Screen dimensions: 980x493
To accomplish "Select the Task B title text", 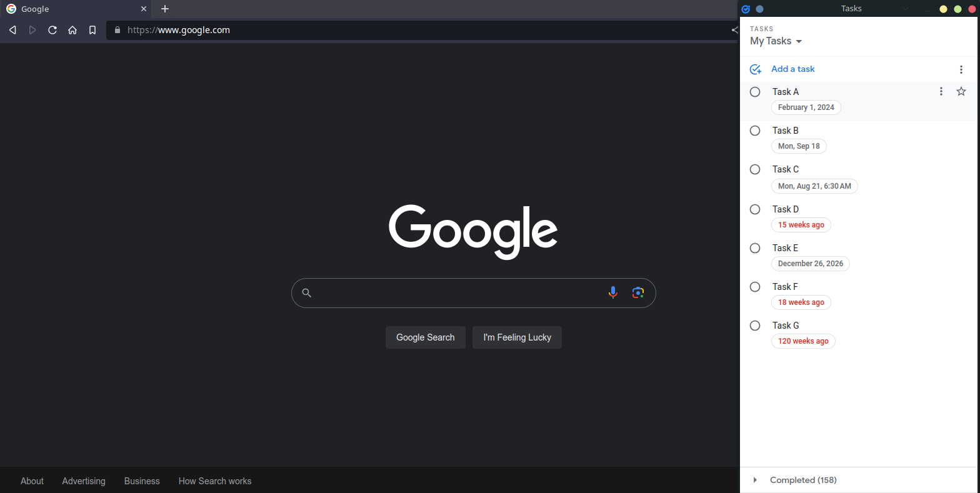I will coord(786,131).
